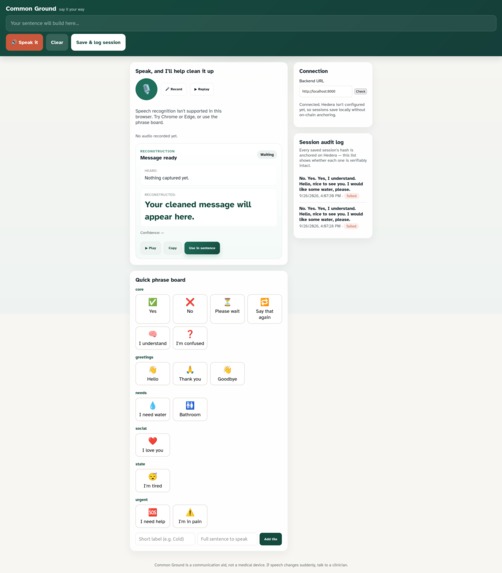Select the Please wait hourglass tile
Viewport: 502px width, 573px height.
[227, 309]
